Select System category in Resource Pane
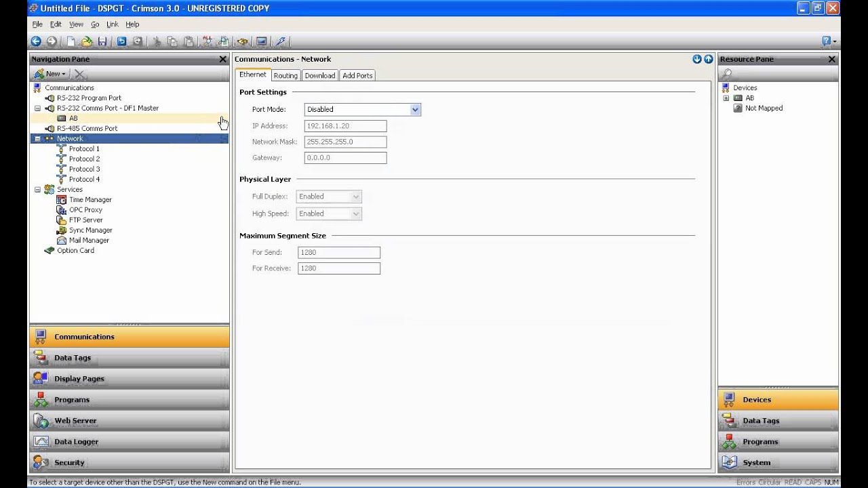868x488 pixels. (778, 463)
